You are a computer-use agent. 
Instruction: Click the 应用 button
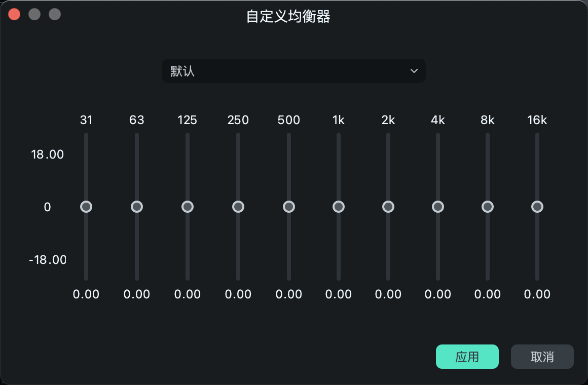click(467, 357)
